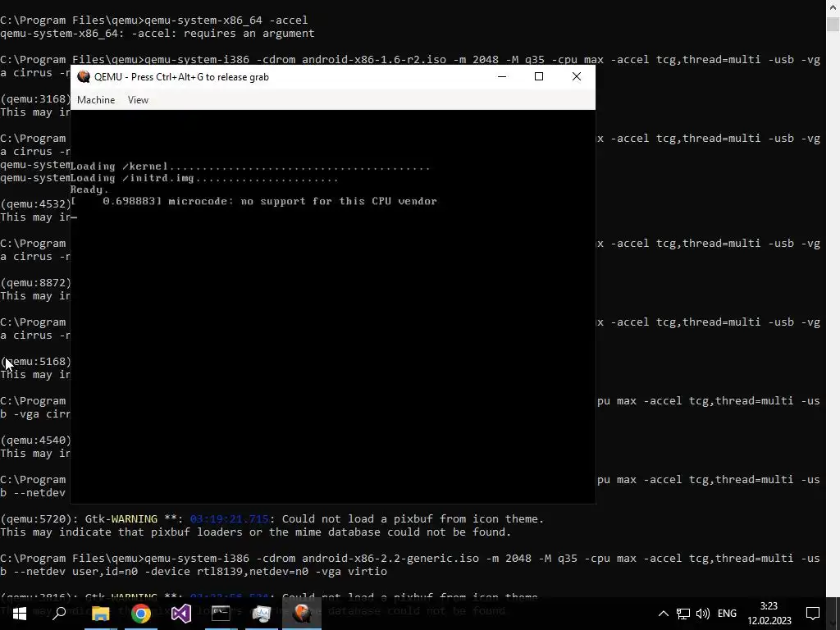This screenshot has height=630, width=840.
Task: Open the Machine menu in QEMU
Action: pyautogui.click(x=96, y=99)
